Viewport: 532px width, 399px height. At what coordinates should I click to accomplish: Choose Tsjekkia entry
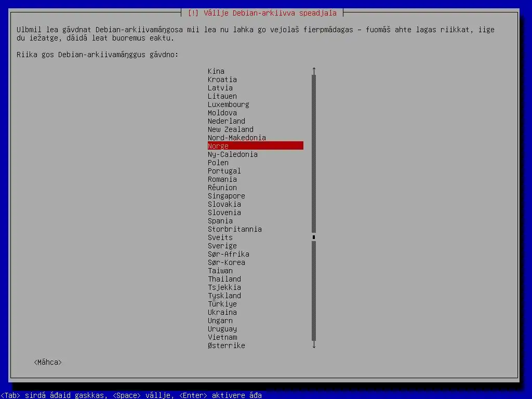coord(255,287)
